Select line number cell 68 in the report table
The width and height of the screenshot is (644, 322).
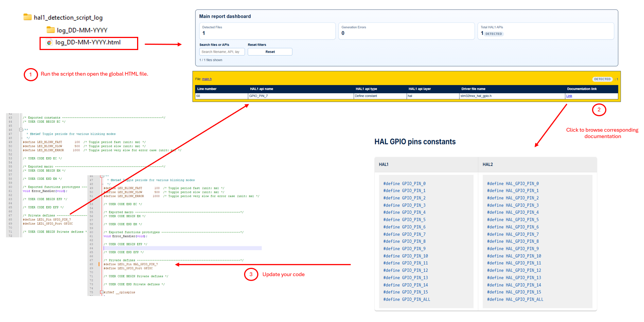(221, 96)
